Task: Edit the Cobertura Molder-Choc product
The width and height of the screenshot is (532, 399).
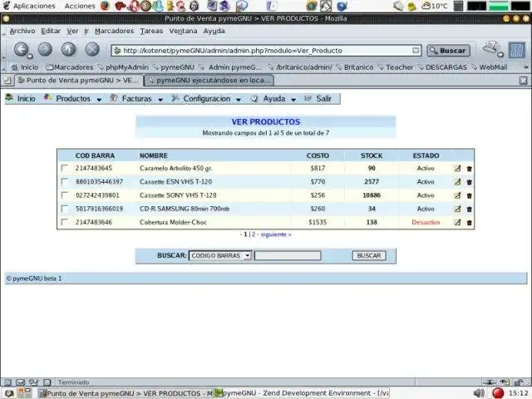Action: point(457,222)
